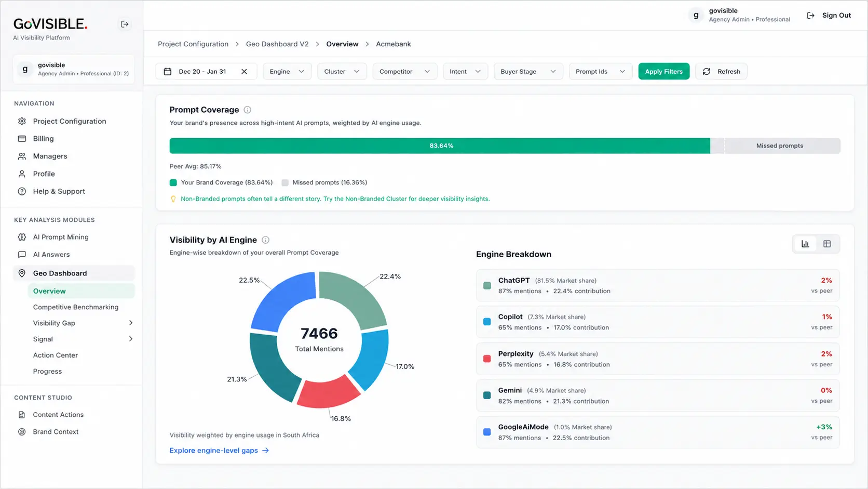Click the lightbulb tip icon
The image size is (868, 489).
point(173,199)
